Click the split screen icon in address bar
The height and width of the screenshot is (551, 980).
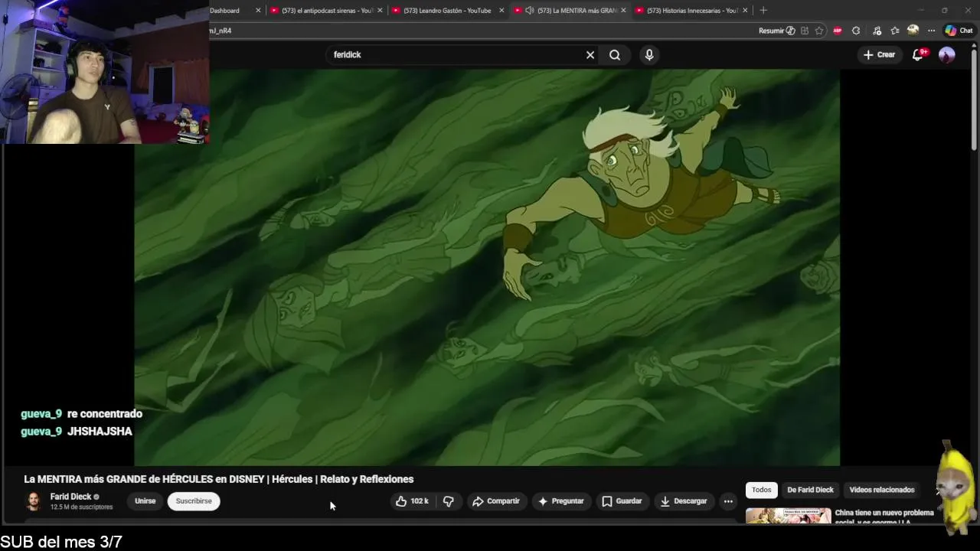pos(805,31)
